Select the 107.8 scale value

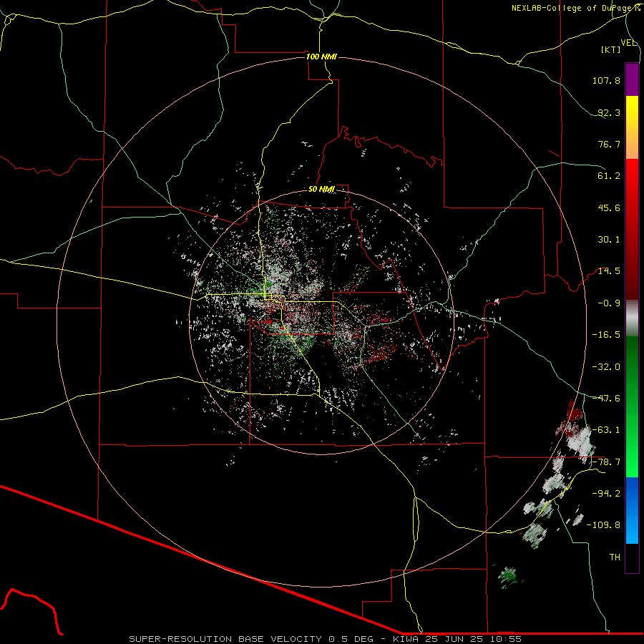point(606,80)
